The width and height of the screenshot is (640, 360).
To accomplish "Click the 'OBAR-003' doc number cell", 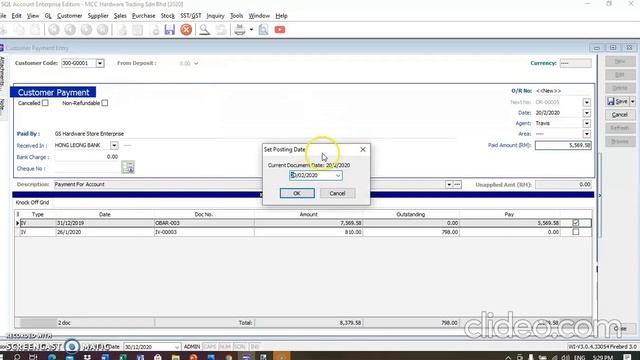I will [204, 223].
